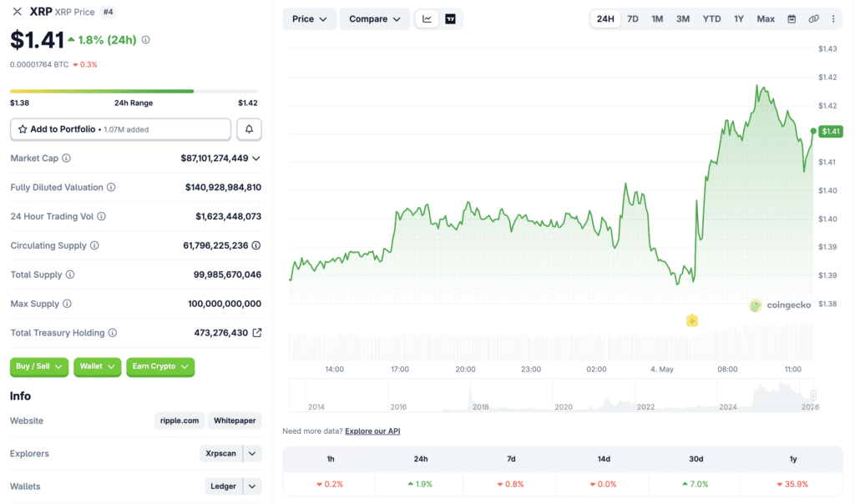Screen dimensions: 855x504
Task: Click the range handle on historical mini chart
Action: click(813, 395)
